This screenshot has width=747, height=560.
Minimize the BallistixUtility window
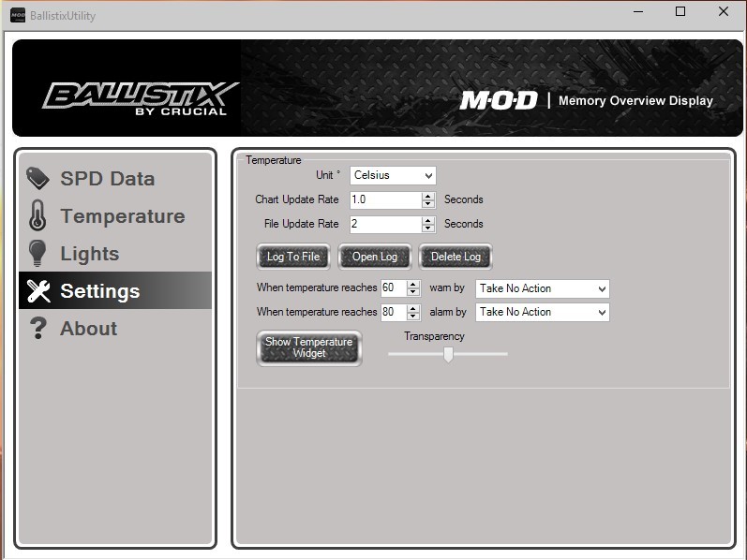click(638, 12)
